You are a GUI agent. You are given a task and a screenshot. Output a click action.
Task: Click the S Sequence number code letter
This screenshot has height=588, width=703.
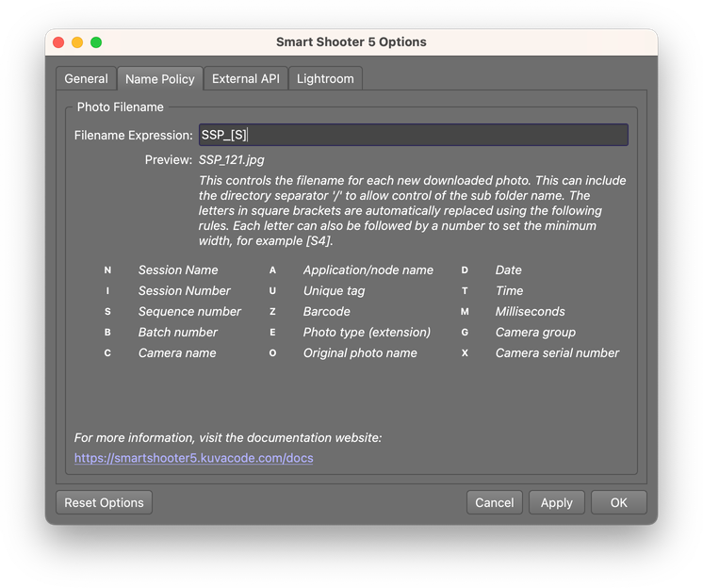pyautogui.click(x=107, y=312)
